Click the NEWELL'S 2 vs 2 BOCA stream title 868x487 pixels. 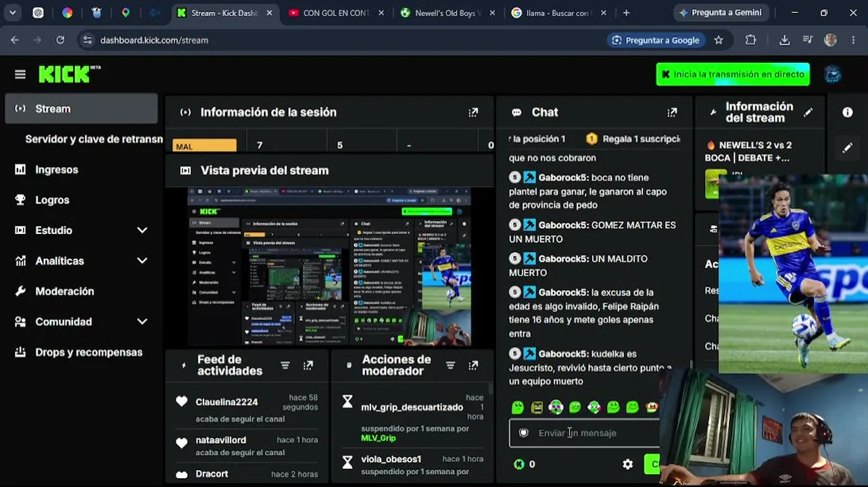(748, 152)
